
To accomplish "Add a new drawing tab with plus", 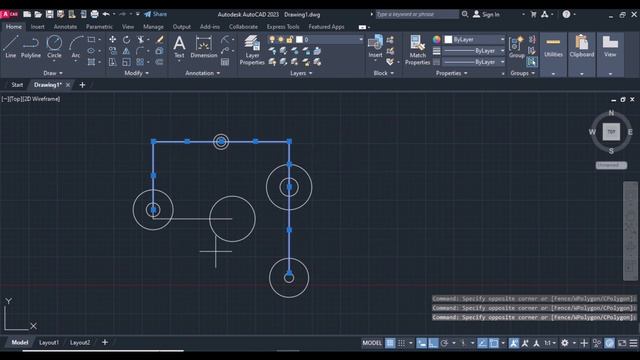I will coord(82,85).
